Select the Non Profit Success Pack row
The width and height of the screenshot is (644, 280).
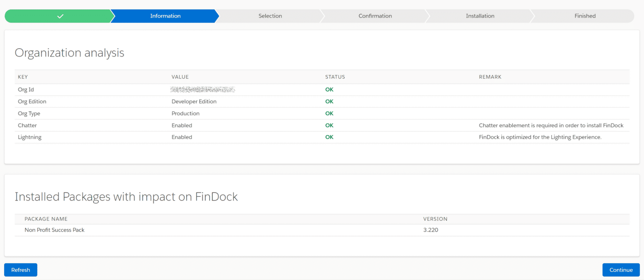pos(54,230)
